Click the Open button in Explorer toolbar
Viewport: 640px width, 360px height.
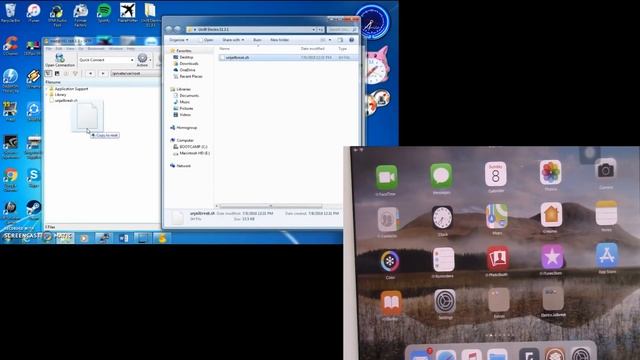point(207,40)
